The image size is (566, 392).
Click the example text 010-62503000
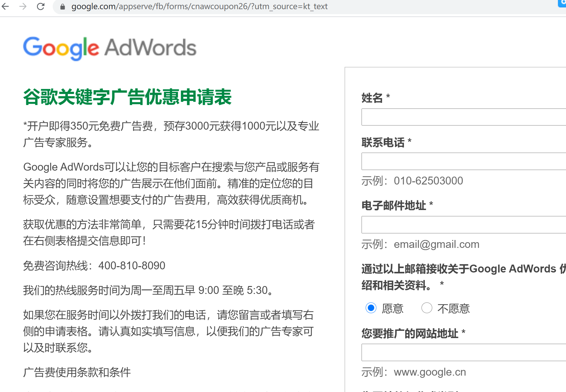point(428,181)
